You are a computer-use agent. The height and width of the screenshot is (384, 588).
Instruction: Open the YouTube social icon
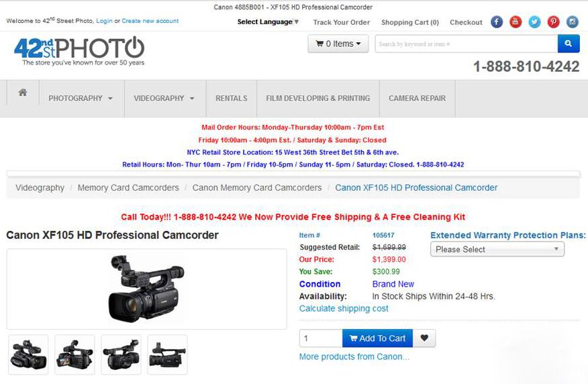click(516, 22)
